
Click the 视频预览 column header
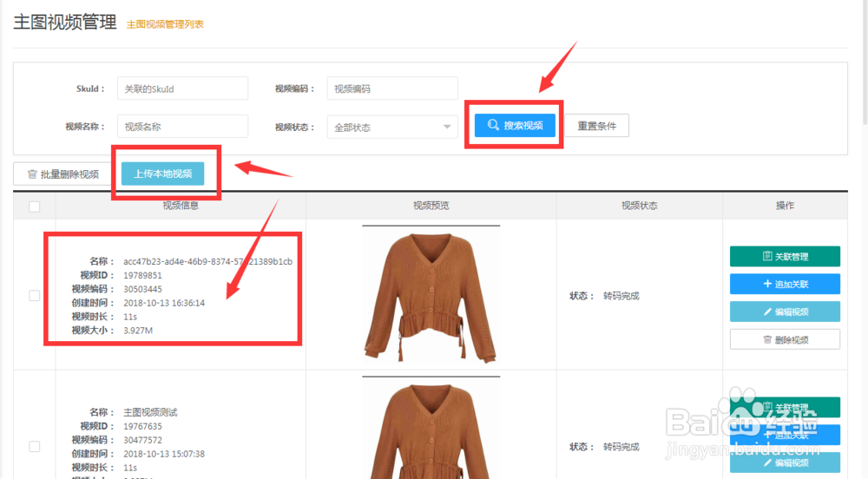[x=431, y=206]
